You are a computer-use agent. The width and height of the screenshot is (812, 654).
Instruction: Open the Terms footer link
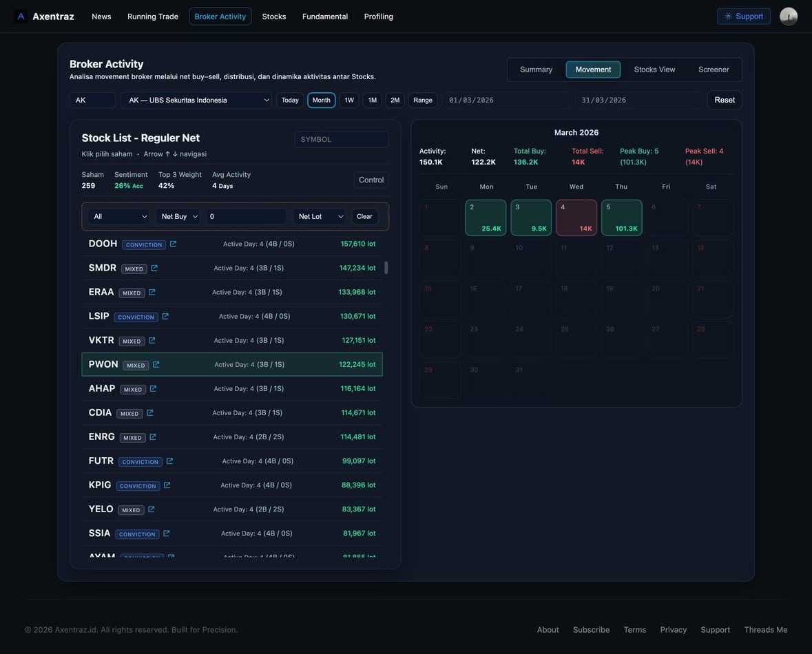pos(635,630)
